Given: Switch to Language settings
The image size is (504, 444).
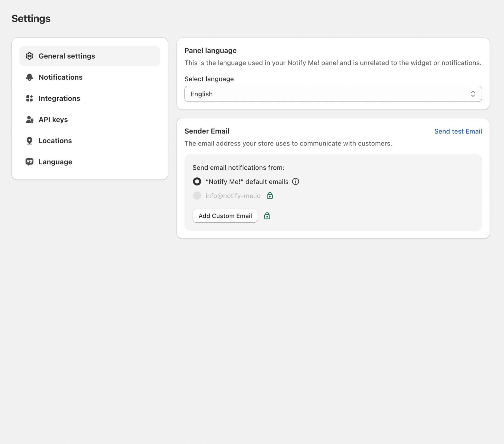Looking at the screenshot, I should [x=90, y=162].
